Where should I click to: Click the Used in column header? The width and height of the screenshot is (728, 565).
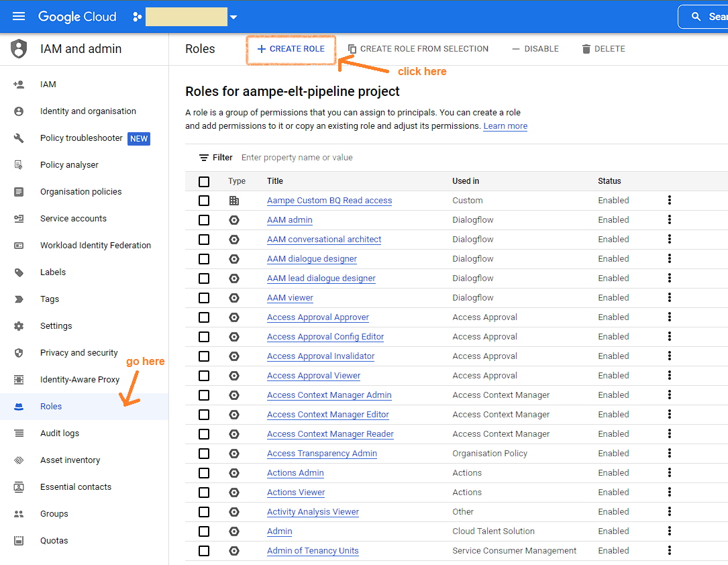pos(466,181)
